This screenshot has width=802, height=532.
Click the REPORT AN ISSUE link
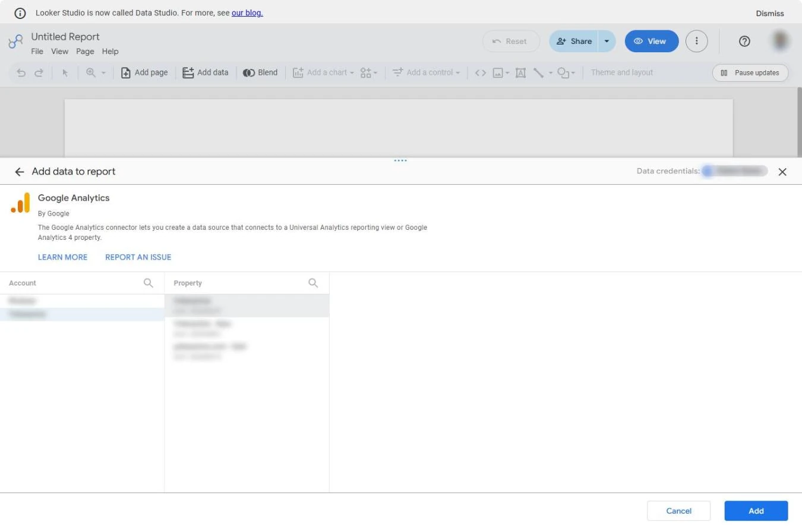tap(138, 257)
